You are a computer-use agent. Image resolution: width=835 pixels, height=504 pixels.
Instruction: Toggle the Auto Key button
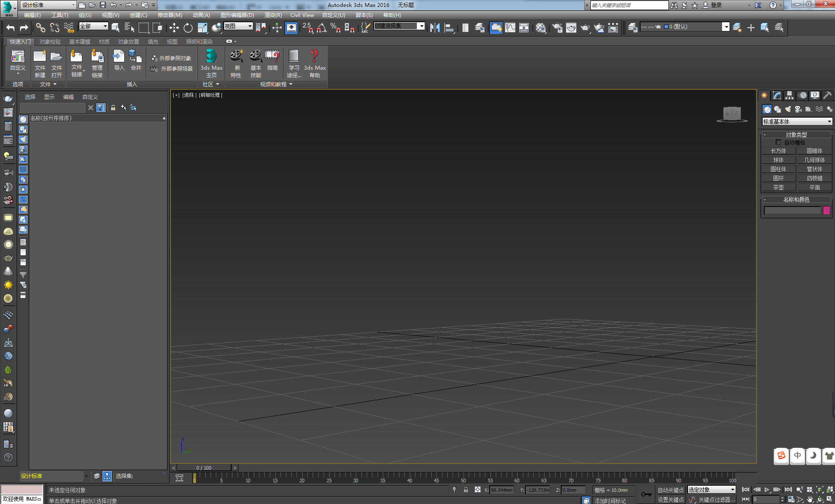point(670,490)
